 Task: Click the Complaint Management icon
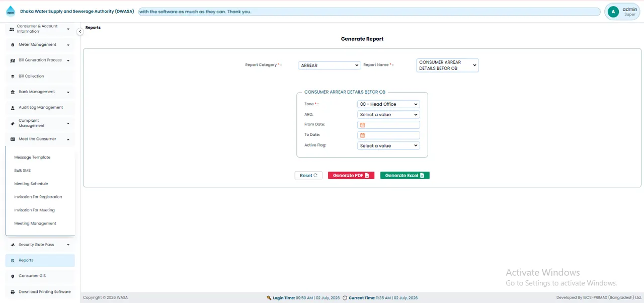coord(13,123)
